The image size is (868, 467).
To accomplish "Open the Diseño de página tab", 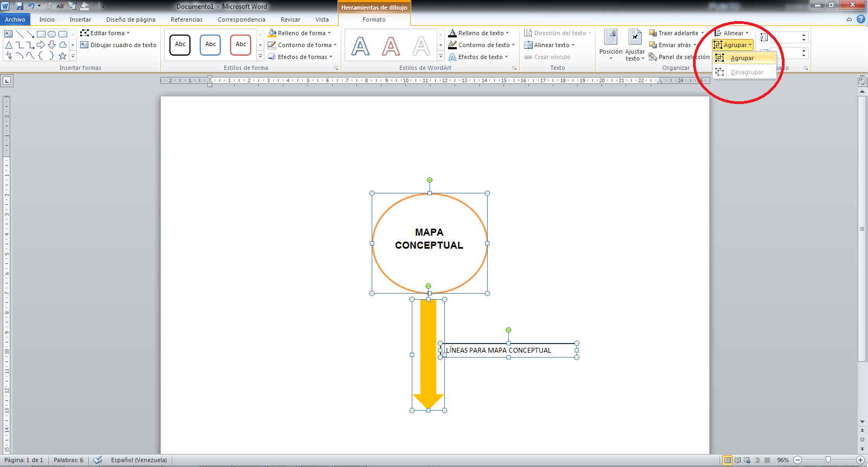I will tap(131, 20).
